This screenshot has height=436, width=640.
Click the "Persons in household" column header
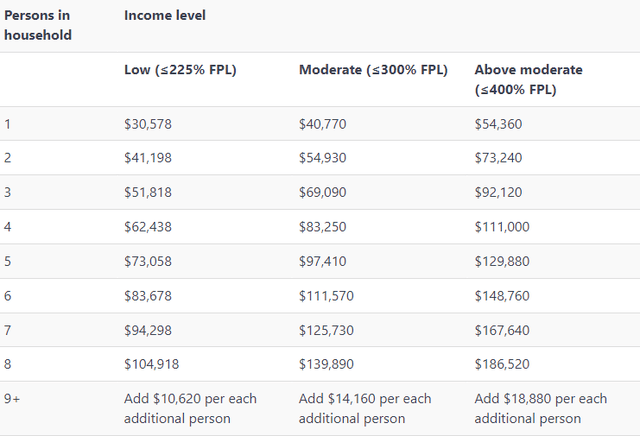pos(39,26)
